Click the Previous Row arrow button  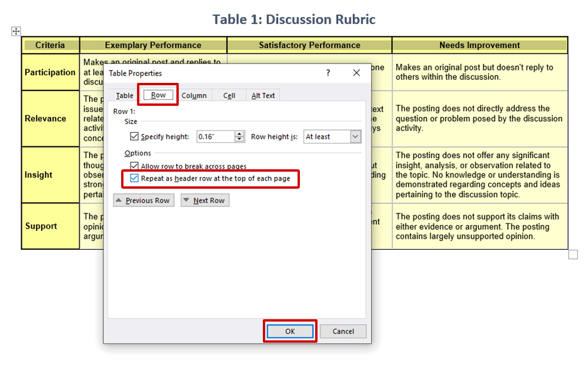143,200
